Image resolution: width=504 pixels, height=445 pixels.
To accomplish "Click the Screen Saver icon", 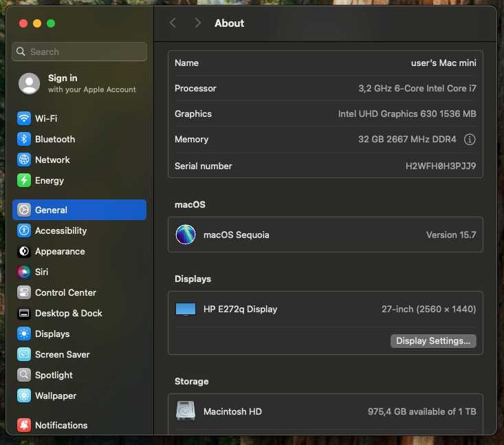I will 24,354.
